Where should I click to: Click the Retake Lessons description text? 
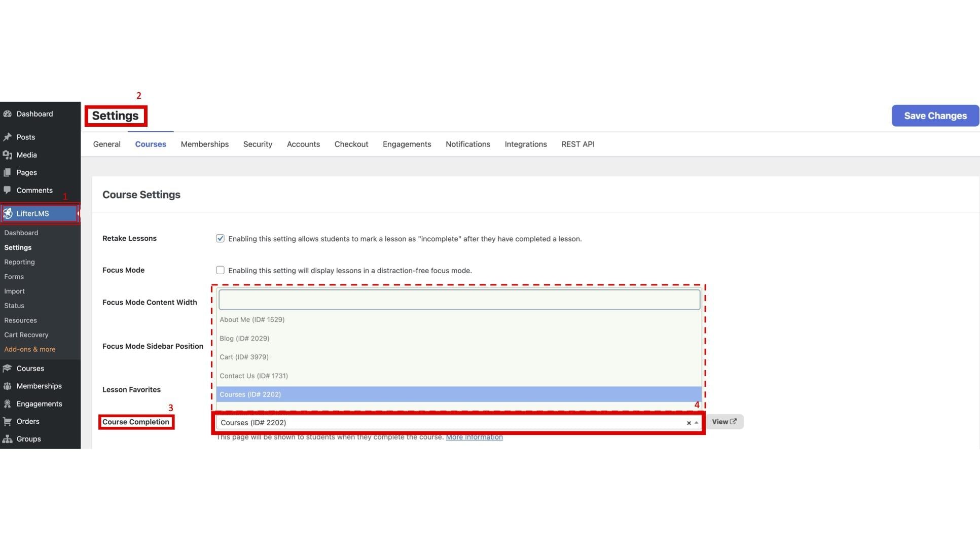405,239
